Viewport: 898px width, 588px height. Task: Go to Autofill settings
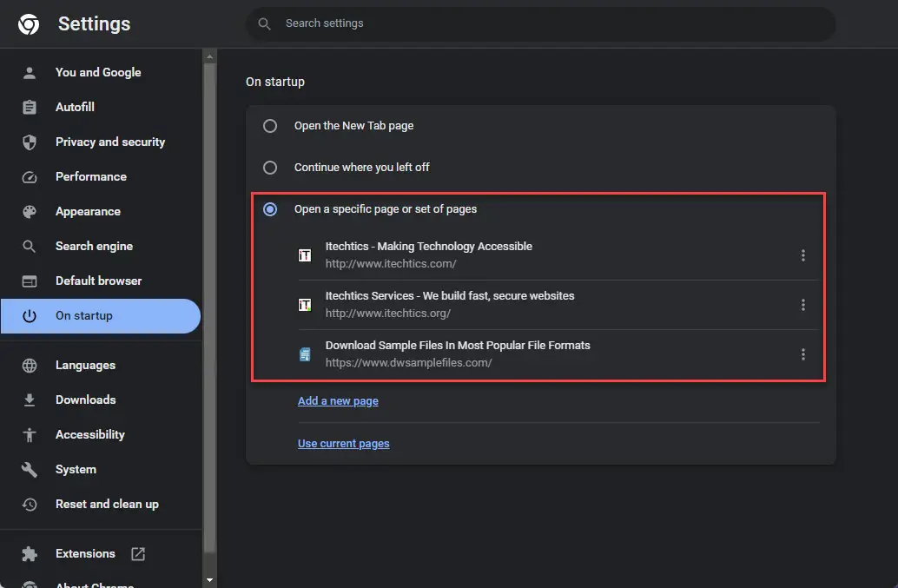pyautogui.click(x=100, y=107)
